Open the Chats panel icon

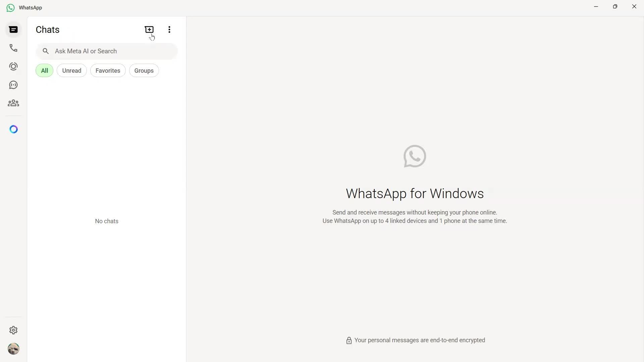(x=13, y=29)
